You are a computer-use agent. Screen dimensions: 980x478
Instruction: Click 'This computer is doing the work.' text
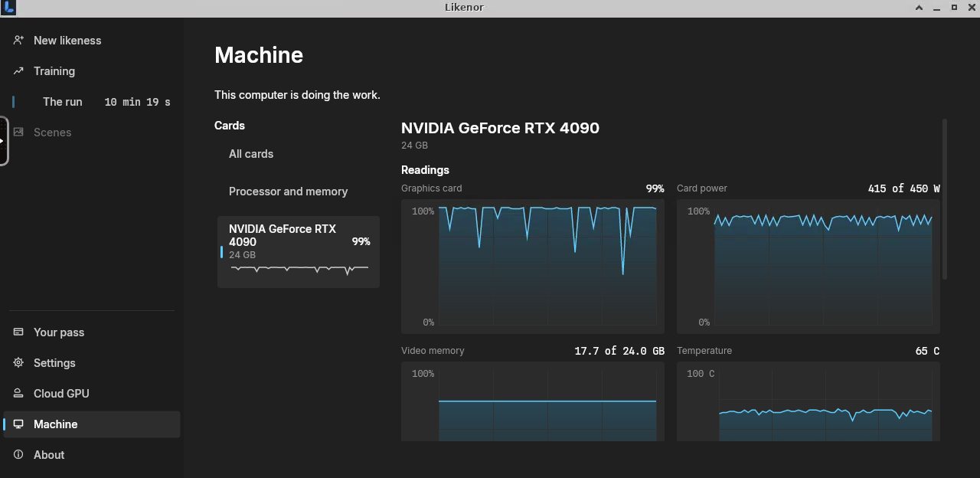297,95
